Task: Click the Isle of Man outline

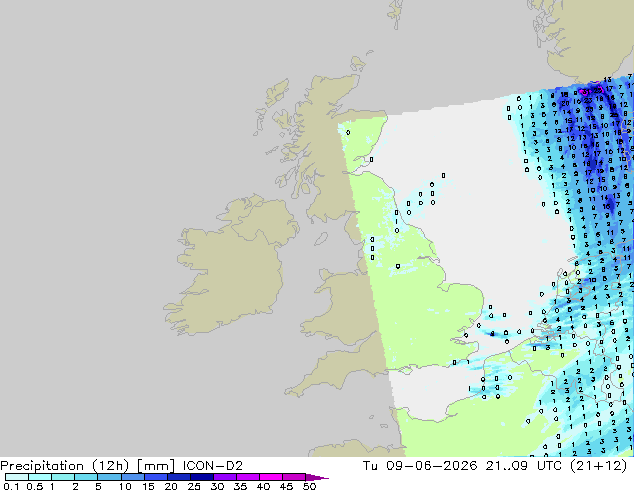Action: [321, 239]
